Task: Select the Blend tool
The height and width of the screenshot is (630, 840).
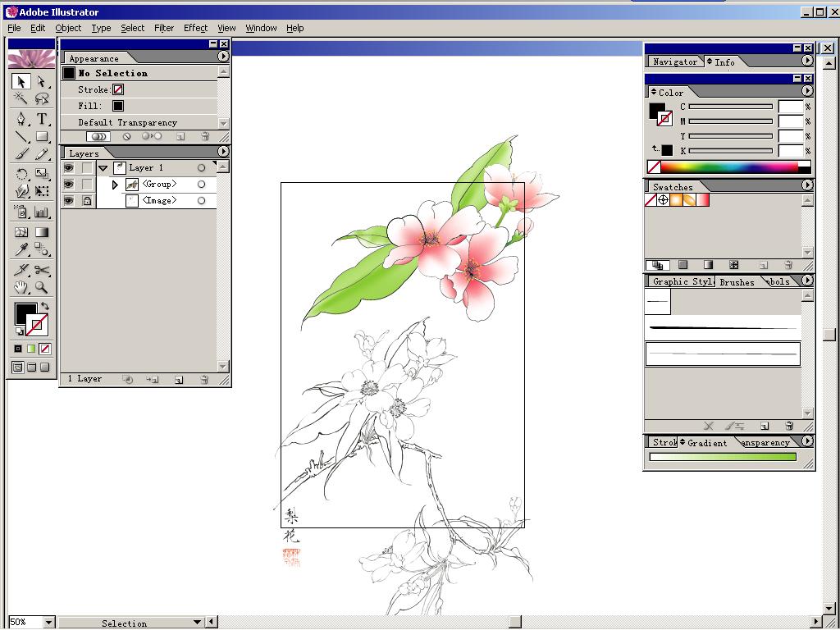Action: 42,249
